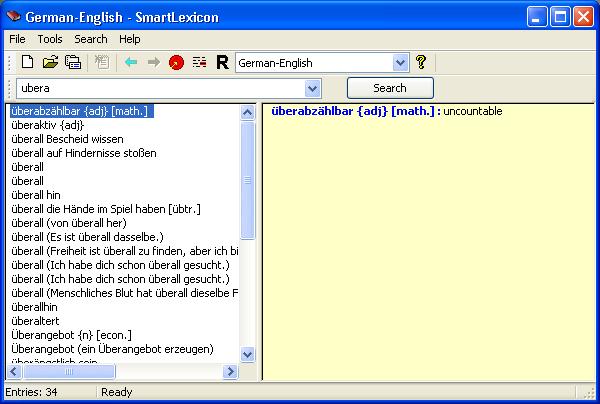Viewport: 600px width, 404px height.
Task: Maximize the SmartLexicon window
Action: point(560,17)
